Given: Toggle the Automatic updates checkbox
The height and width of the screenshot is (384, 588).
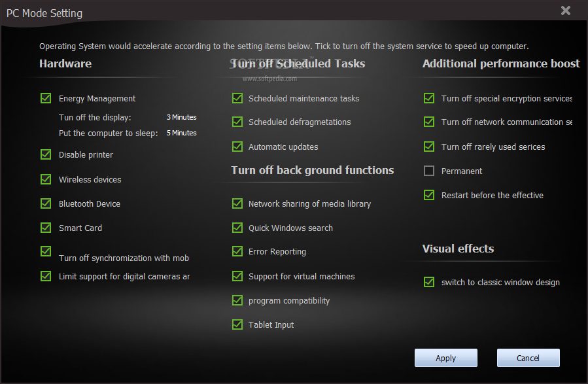Looking at the screenshot, I should coord(237,147).
